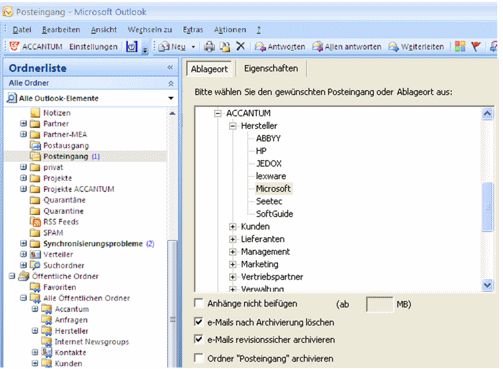Click the Kontakte public folder icon
Screen dimensions: 503x369
[x=47, y=352]
